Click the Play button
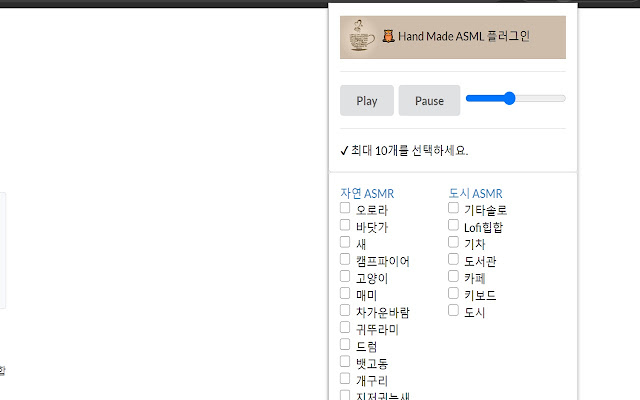Screen dimensions: 640x400 [367, 100]
